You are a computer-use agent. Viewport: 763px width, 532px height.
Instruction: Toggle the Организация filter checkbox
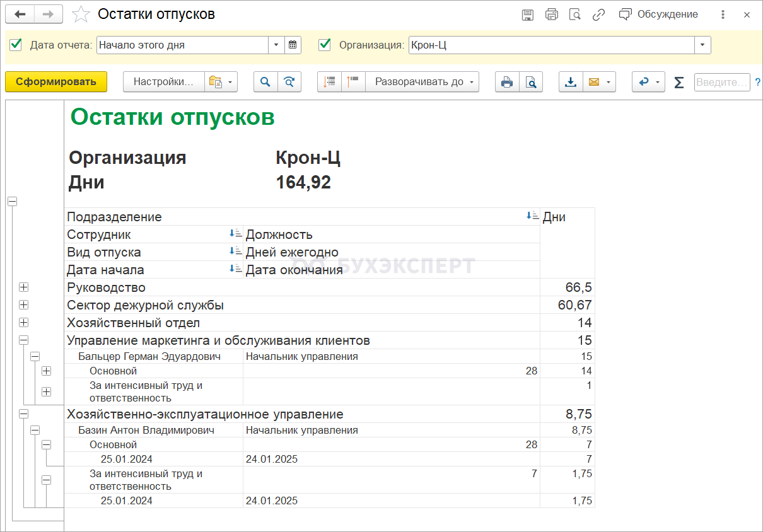click(325, 45)
